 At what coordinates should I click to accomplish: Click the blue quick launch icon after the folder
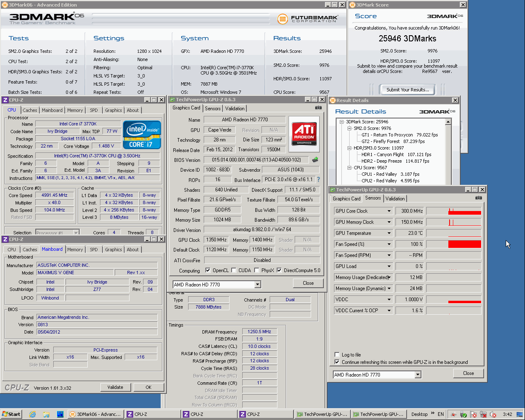(60, 414)
